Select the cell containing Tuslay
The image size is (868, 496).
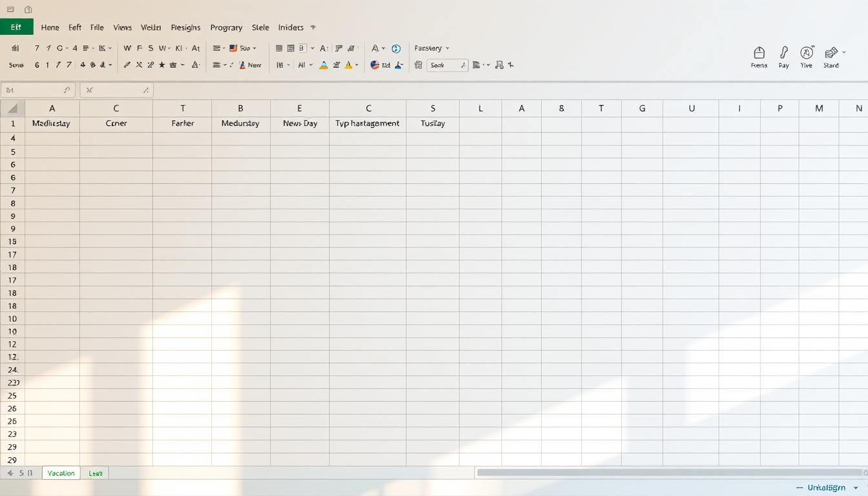pos(433,123)
